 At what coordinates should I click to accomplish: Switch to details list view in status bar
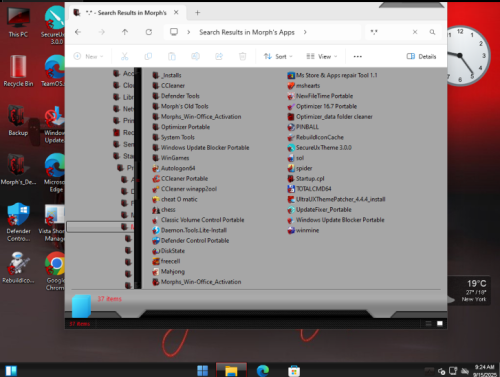coord(429,324)
